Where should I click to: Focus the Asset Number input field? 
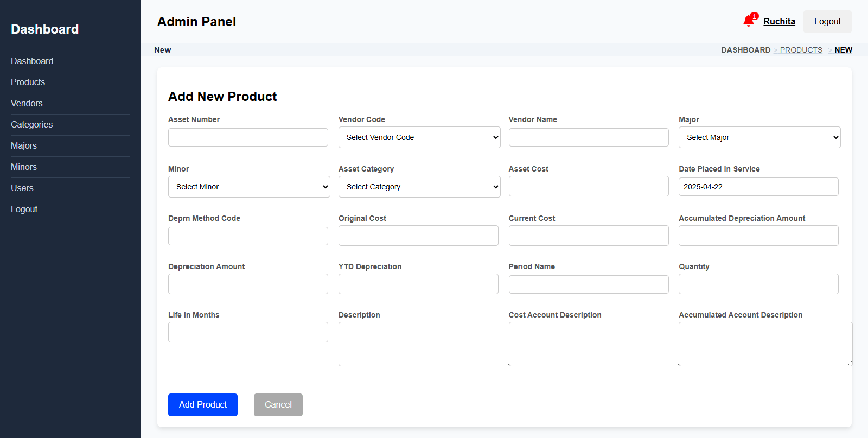pyautogui.click(x=248, y=137)
